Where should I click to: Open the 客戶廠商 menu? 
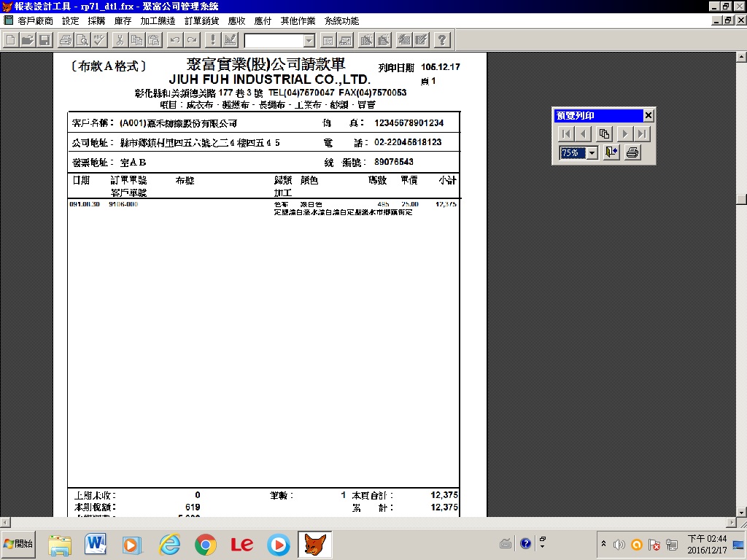click(x=35, y=21)
